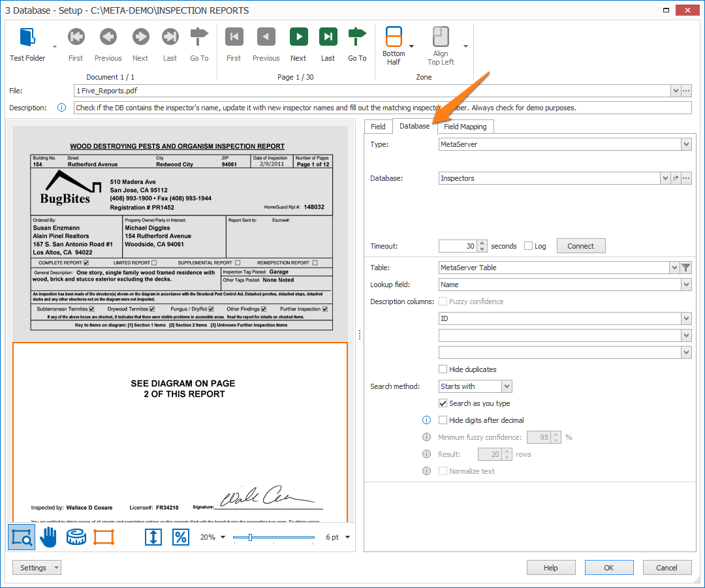Open Table MetaServer Table dropdown

click(674, 268)
